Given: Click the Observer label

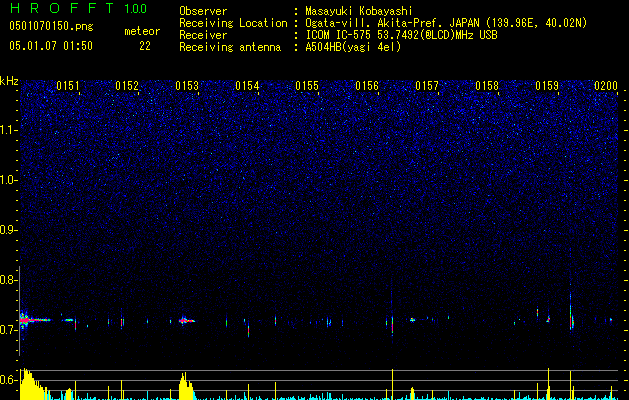Looking at the screenshot, I should tap(203, 11).
